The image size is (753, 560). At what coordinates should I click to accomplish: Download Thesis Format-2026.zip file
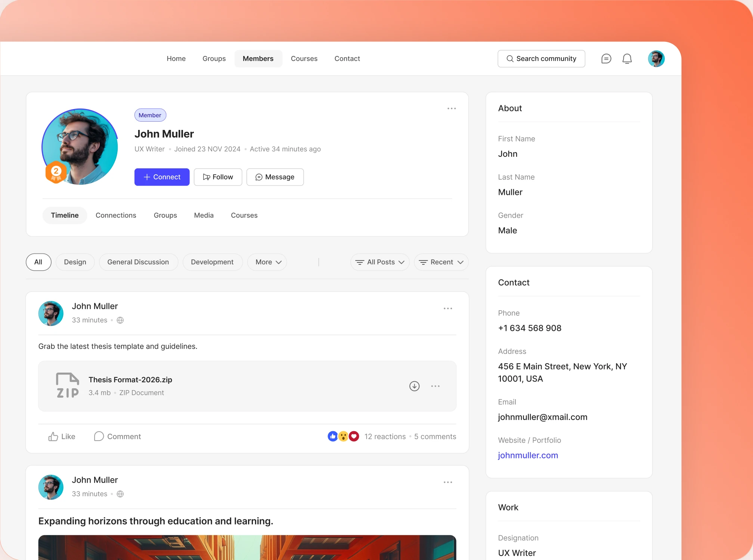(x=414, y=386)
